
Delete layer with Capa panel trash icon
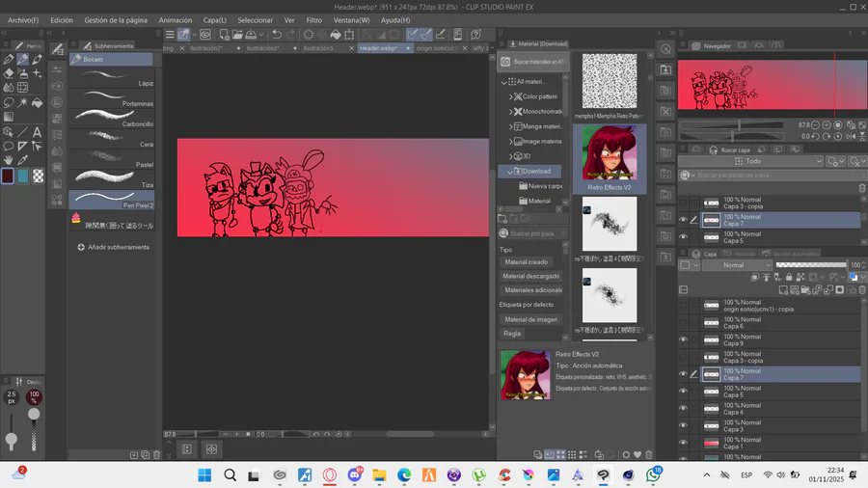coord(862,290)
